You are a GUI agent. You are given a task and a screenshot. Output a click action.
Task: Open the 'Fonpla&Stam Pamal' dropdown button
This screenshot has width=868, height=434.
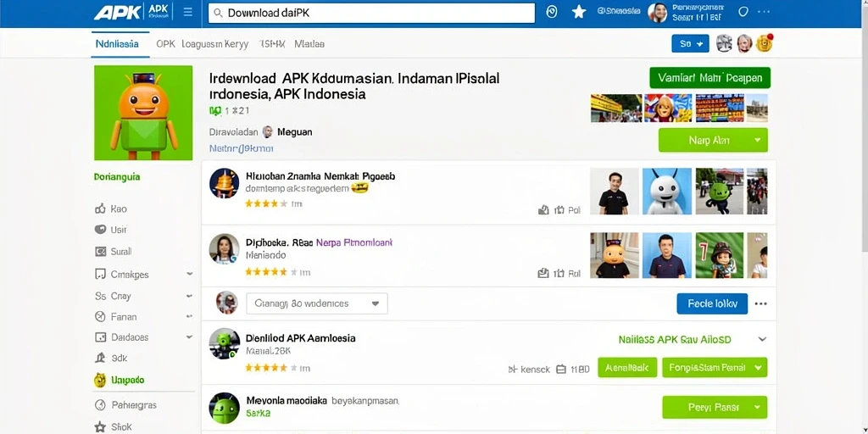click(715, 368)
